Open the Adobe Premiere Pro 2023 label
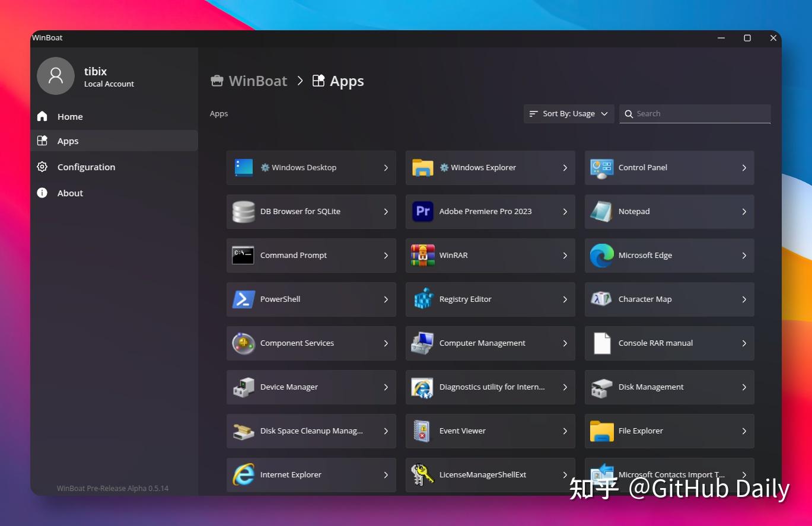Screen dimensions: 812x526 tap(485, 212)
